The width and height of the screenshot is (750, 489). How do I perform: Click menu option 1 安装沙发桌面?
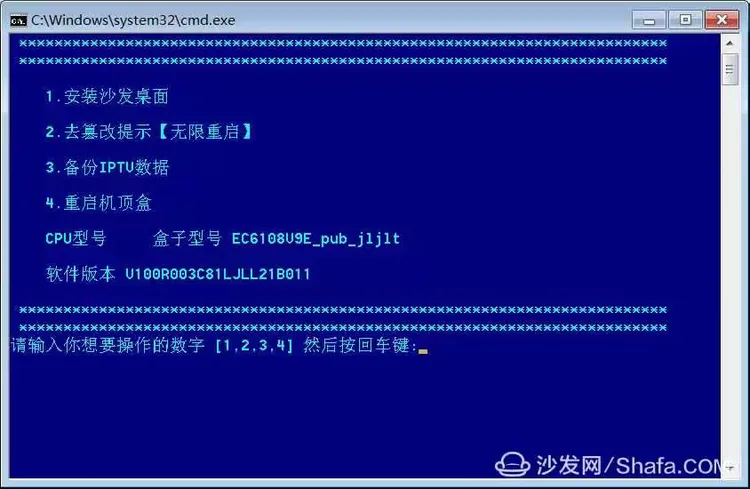tap(107, 97)
